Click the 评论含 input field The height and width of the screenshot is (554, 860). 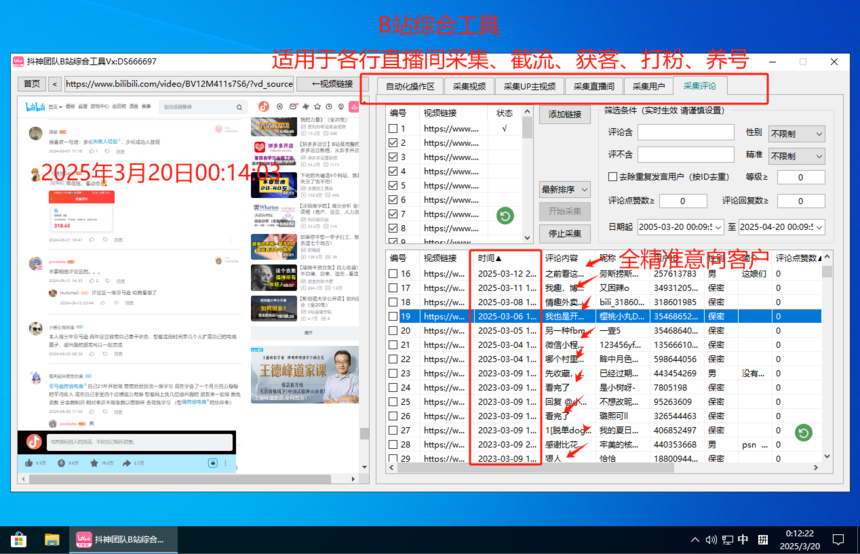pos(686,132)
